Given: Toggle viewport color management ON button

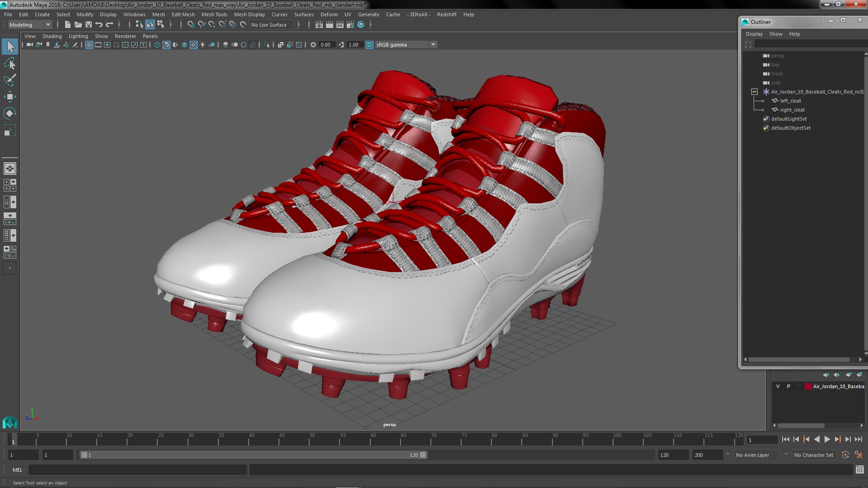Looking at the screenshot, I should tap(369, 45).
